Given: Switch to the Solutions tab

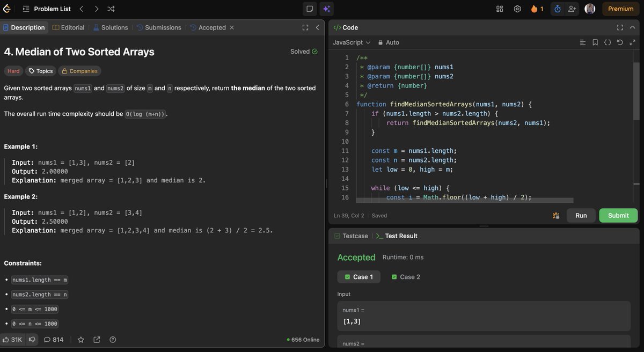Looking at the screenshot, I should pos(111,27).
